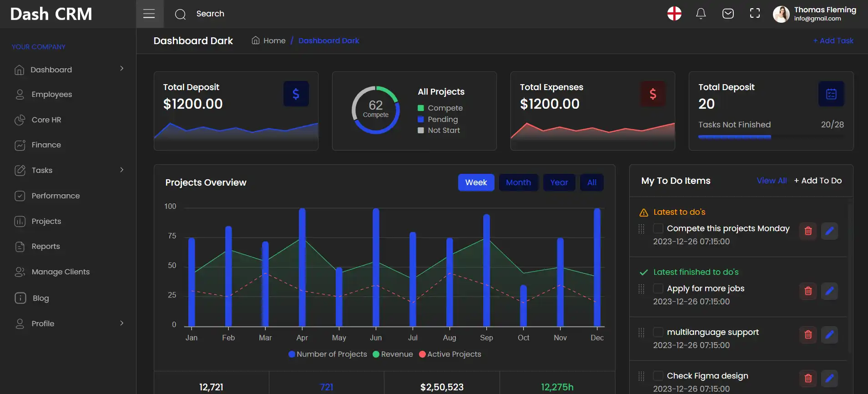Edit 'multilanguage support' to-do

click(x=830, y=334)
